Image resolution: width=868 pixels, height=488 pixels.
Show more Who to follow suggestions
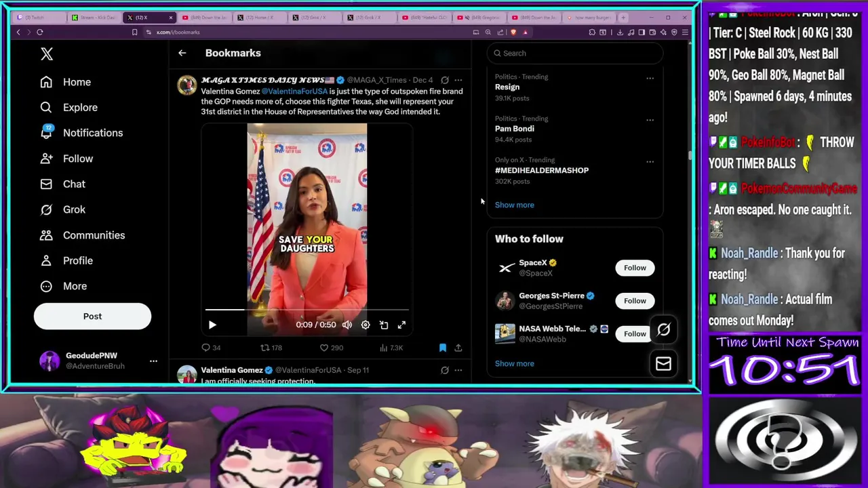515,363
